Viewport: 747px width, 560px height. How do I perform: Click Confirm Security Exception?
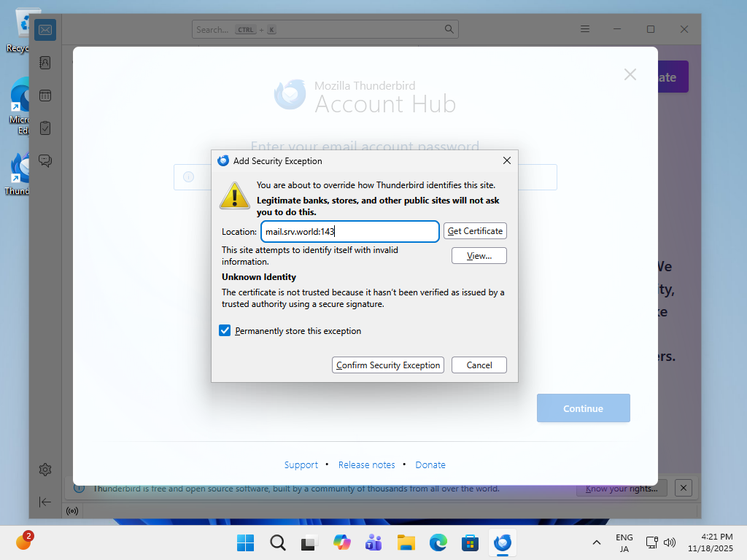[x=388, y=365]
